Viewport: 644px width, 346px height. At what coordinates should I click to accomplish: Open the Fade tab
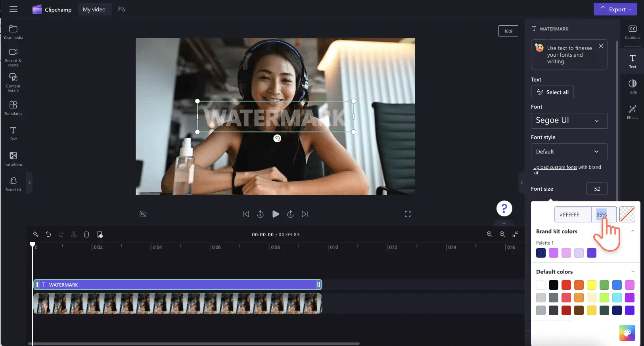(x=632, y=86)
